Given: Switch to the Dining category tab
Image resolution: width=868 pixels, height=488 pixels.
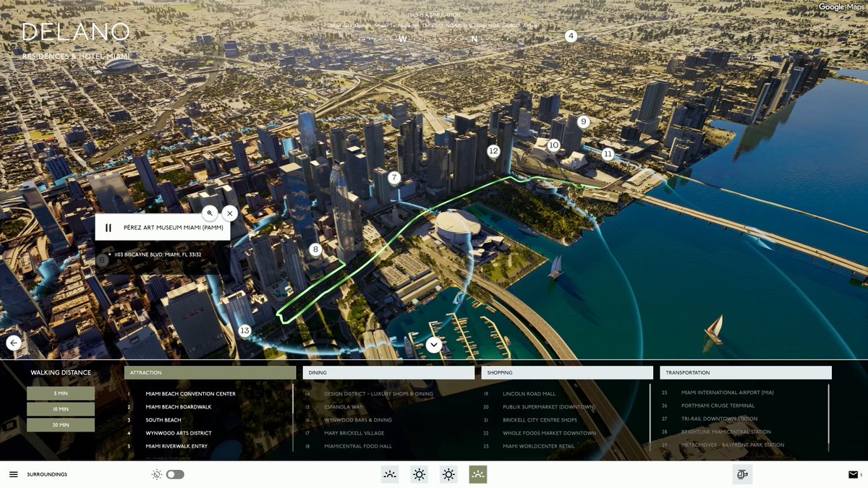Looking at the screenshot, I should click(388, 373).
